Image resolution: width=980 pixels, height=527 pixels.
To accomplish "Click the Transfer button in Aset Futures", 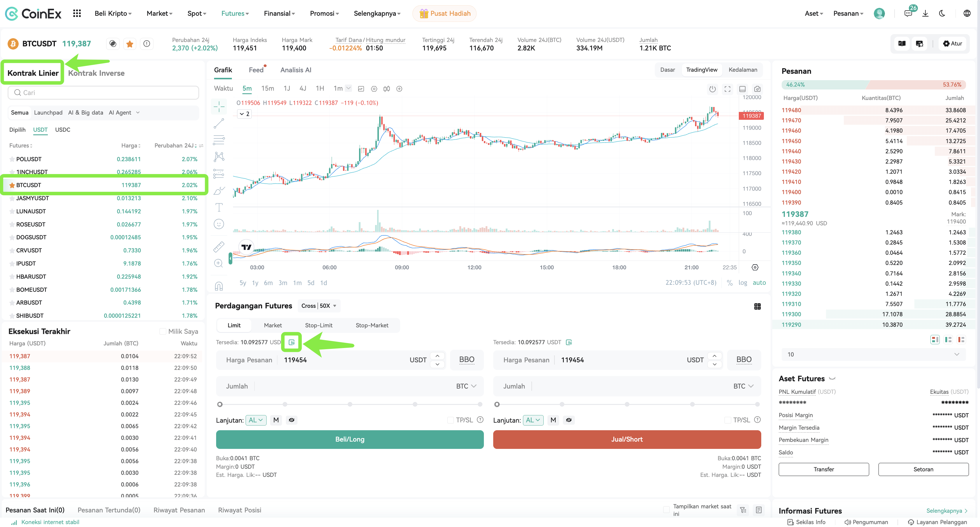I will (824, 469).
